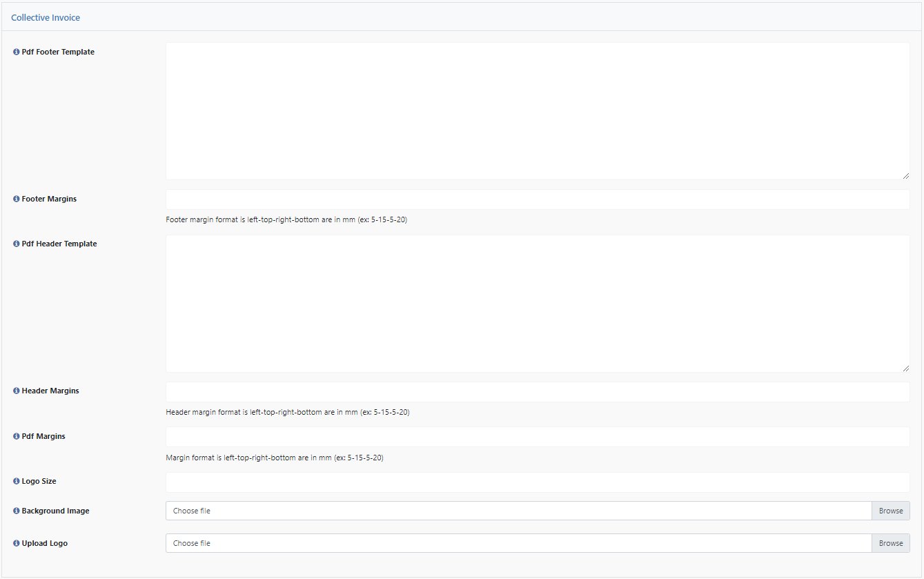Screen dimensions: 924x579
Task: Click the Pdf Margins label
Action: [x=43, y=436]
